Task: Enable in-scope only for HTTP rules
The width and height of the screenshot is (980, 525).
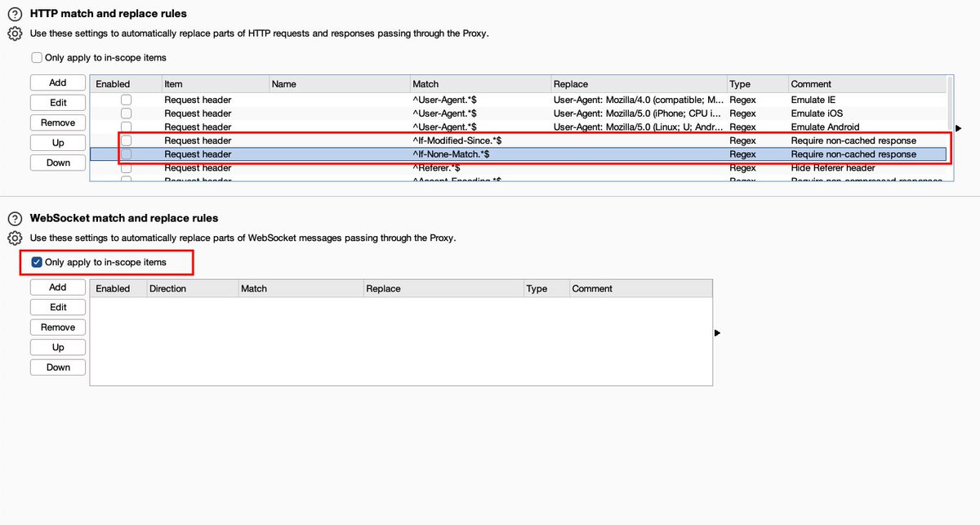Action: coord(37,58)
